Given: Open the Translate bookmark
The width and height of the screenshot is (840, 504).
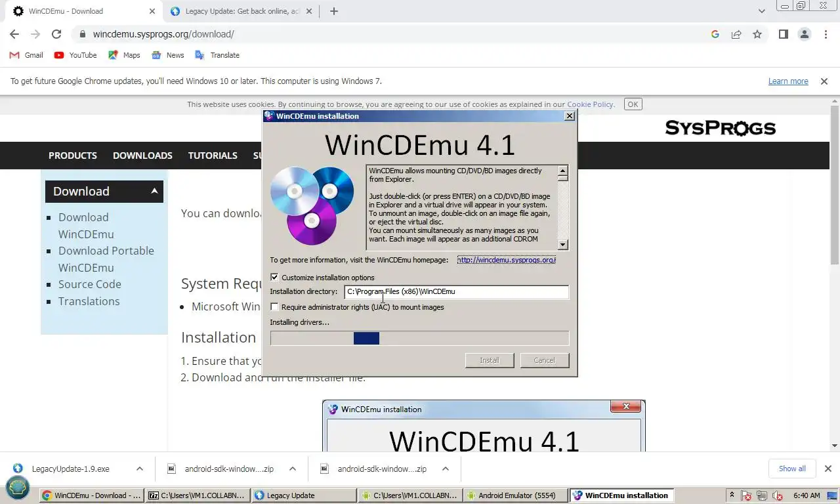Looking at the screenshot, I should tap(217, 55).
